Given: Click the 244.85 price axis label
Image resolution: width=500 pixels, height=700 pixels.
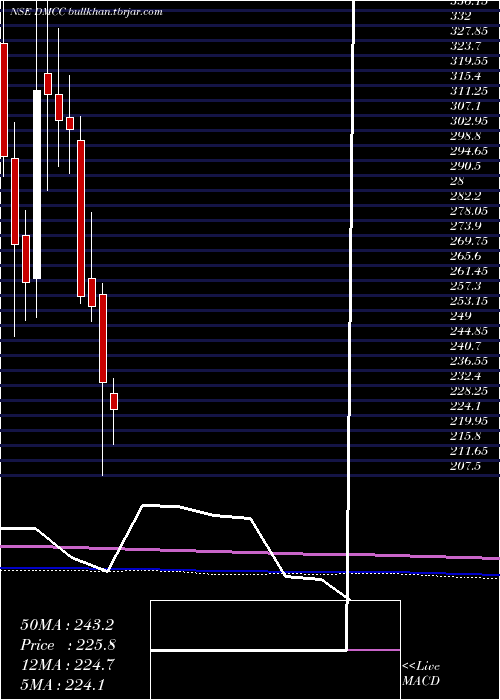Looking at the screenshot, I should click(x=468, y=331).
